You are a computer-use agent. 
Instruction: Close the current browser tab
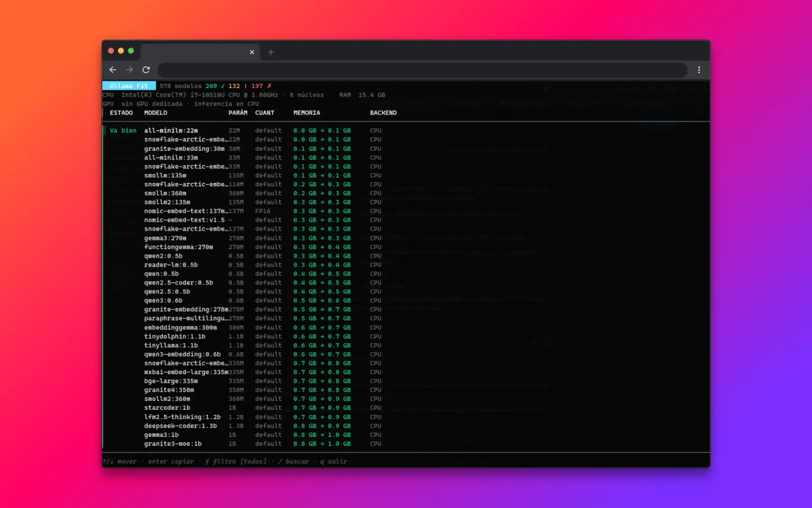pos(251,52)
